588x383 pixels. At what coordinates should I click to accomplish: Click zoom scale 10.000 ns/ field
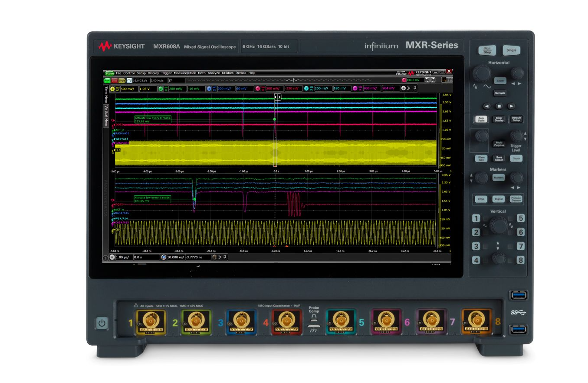[x=176, y=257]
